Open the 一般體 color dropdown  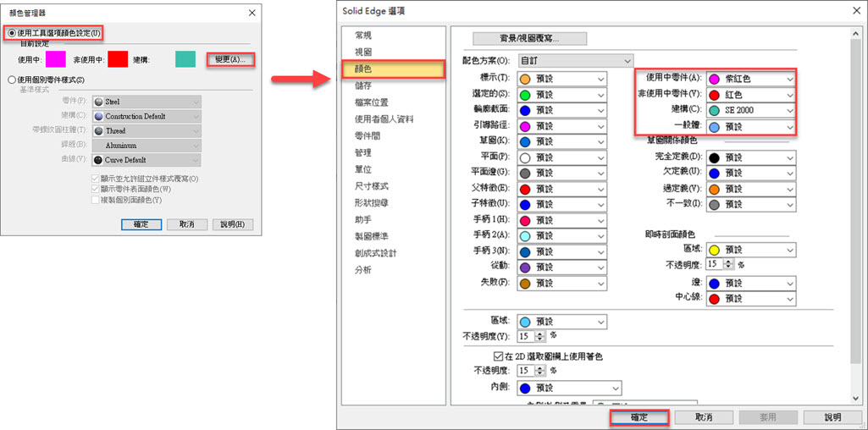751,126
